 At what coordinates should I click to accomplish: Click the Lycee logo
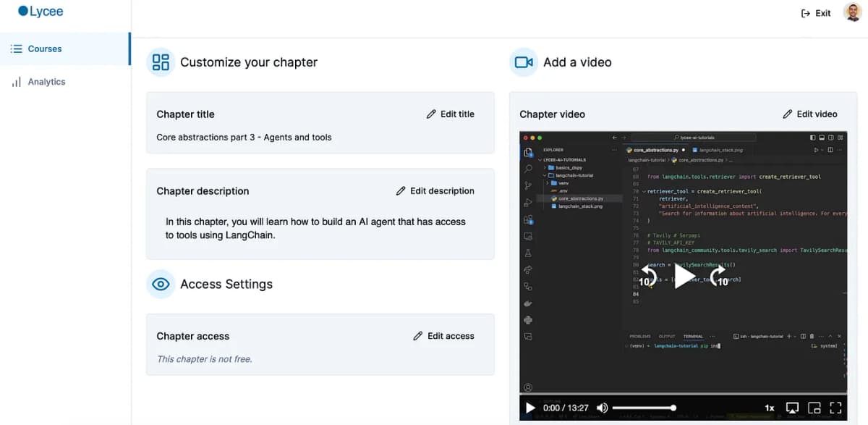(x=41, y=11)
